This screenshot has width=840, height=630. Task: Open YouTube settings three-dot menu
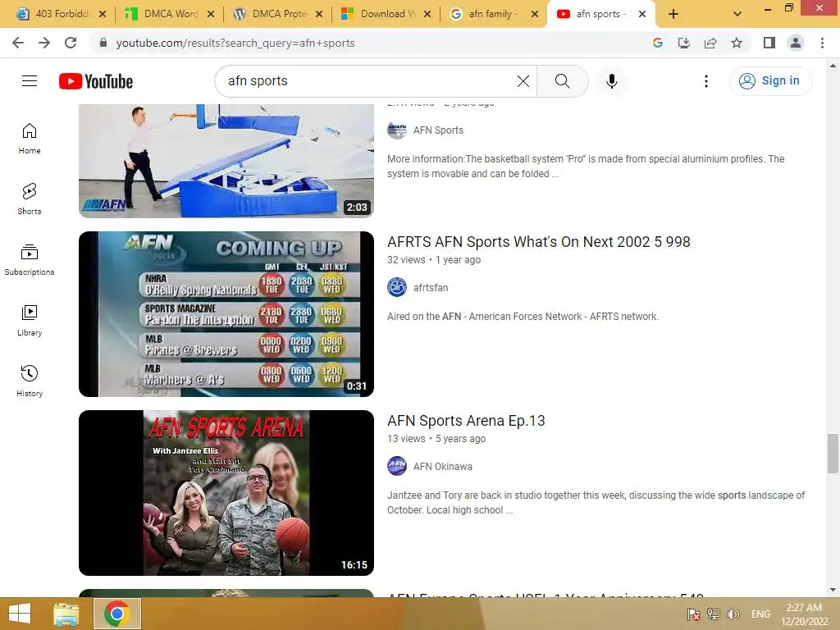[706, 81]
